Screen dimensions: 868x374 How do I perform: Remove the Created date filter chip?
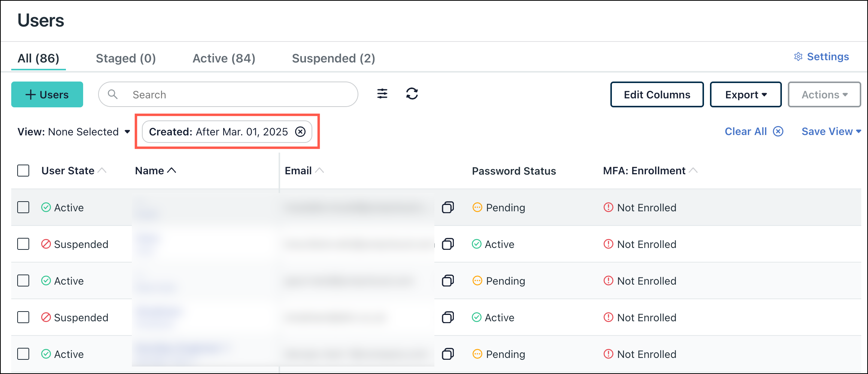[300, 132]
